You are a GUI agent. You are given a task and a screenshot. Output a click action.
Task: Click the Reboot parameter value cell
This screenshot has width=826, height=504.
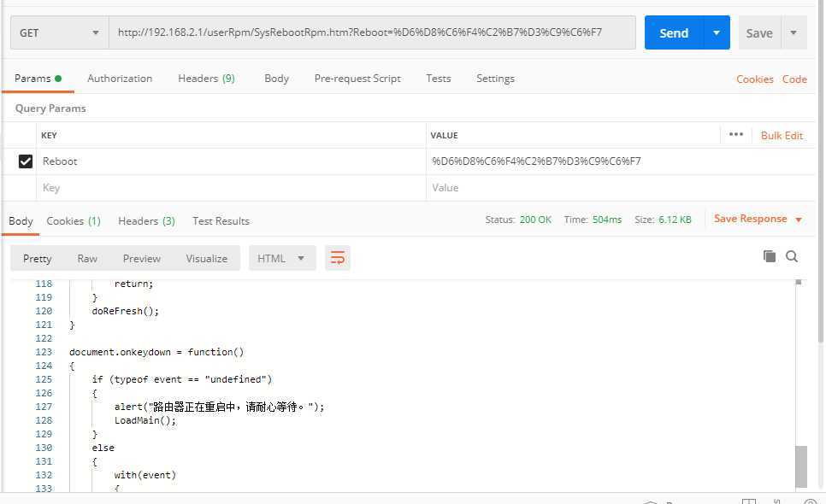(x=620, y=161)
